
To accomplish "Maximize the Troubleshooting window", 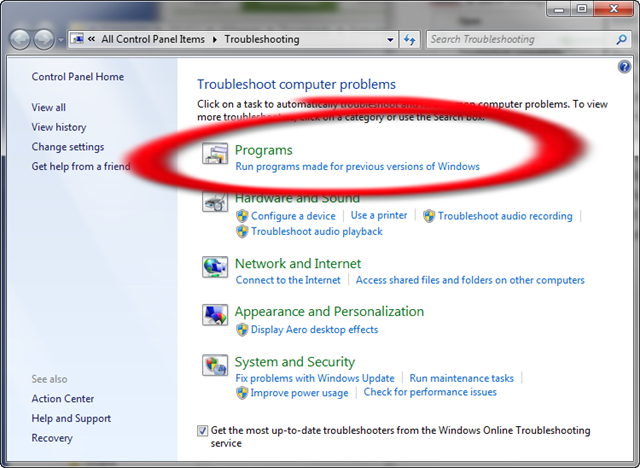I will coord(582,9).
